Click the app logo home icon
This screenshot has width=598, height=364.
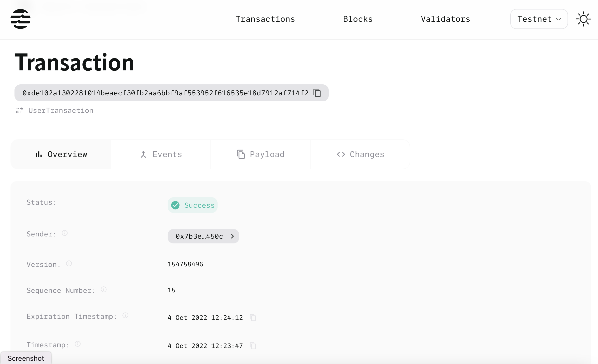click(20, 19)
